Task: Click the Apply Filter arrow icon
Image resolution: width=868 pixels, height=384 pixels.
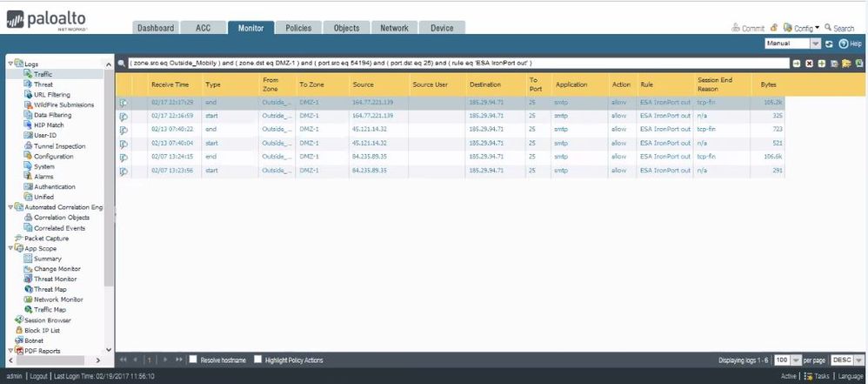Action: tap(796, 64)
